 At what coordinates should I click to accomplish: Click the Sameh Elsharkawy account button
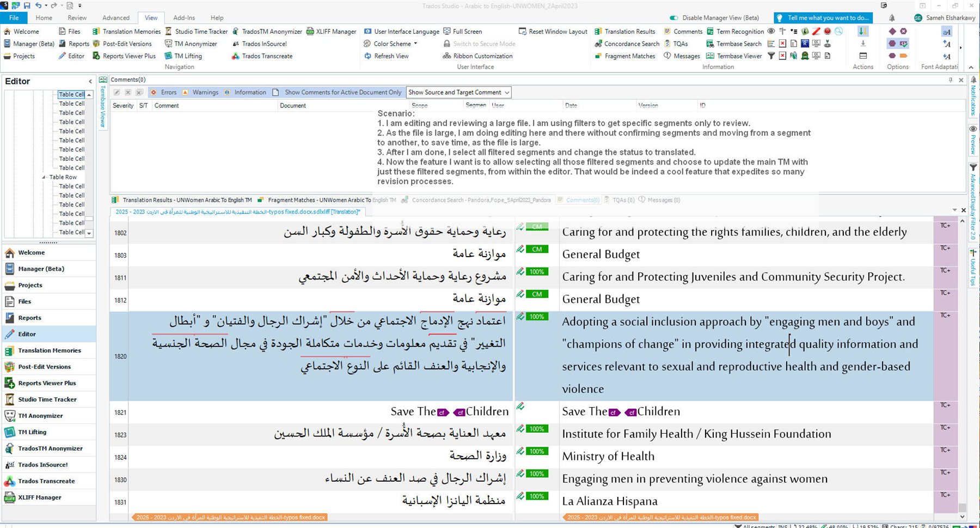point(945,18)
